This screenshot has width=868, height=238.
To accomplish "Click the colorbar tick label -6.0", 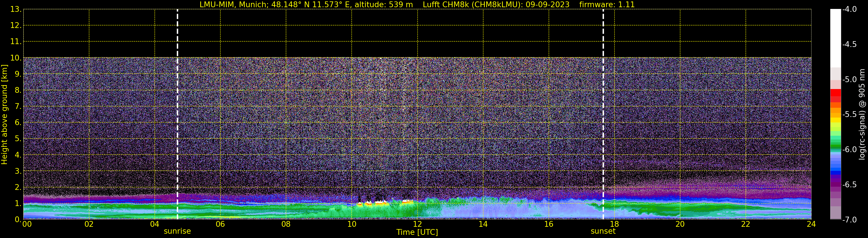I will pos(849,150).
